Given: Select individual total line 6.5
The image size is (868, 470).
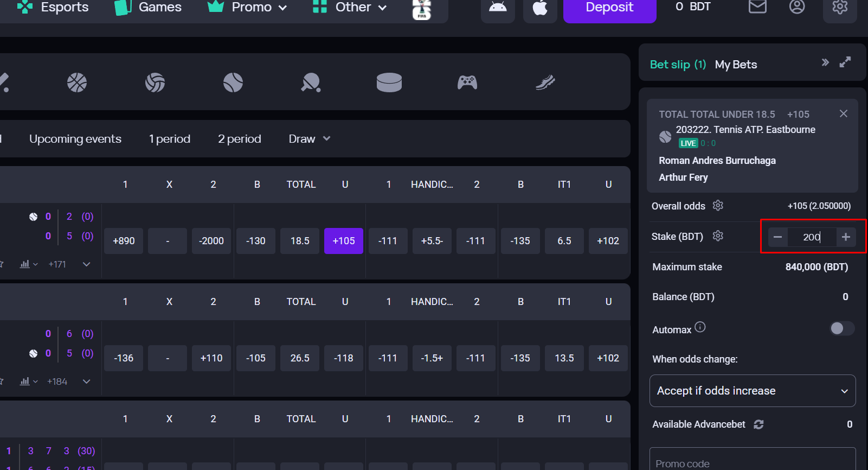Looking at the screenshot, I should (564, 241).
